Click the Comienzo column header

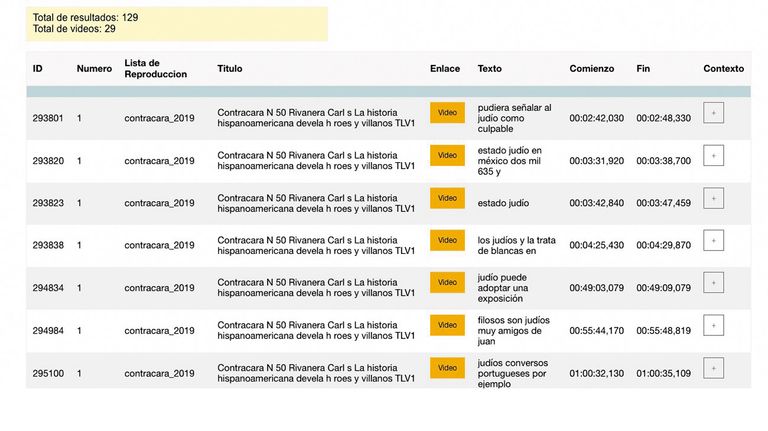pyautogui.click(x=592, y=69)
